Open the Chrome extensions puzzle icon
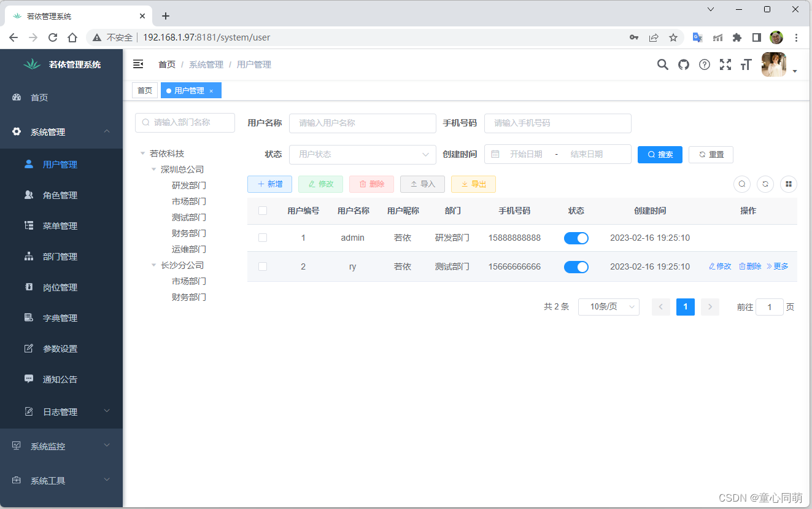 click(737, 37)
